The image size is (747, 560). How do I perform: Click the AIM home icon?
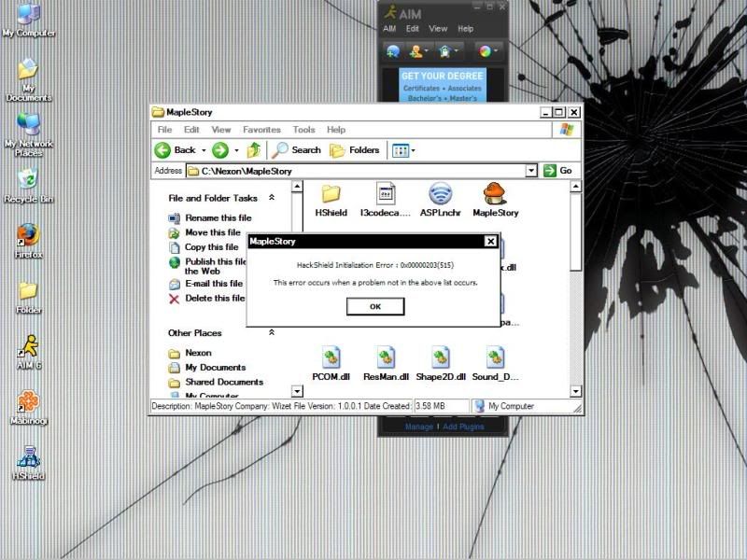pos(445,51)
